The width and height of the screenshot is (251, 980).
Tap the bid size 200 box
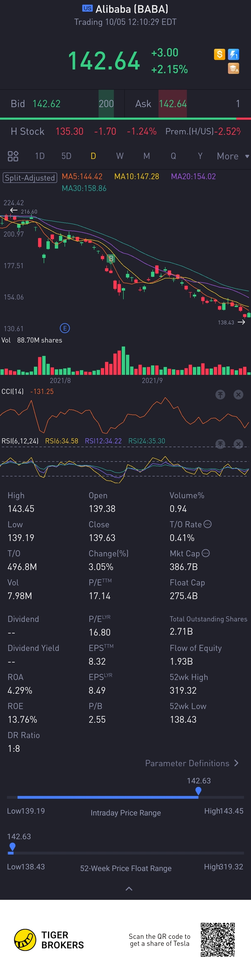tap(106, 103)
